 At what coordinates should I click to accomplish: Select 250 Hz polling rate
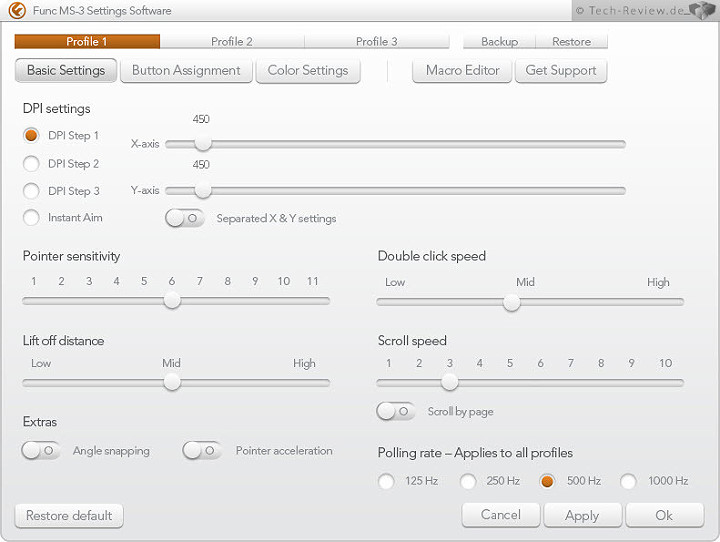click(468, 481)
